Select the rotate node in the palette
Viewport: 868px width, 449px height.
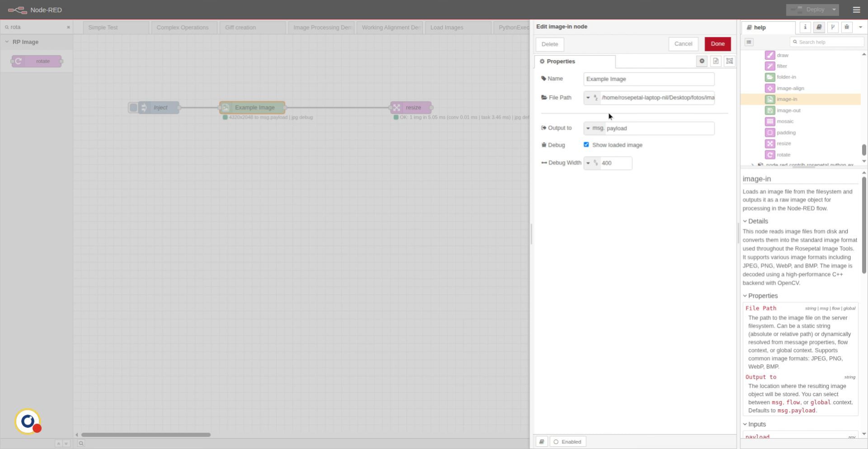[36, 61]
